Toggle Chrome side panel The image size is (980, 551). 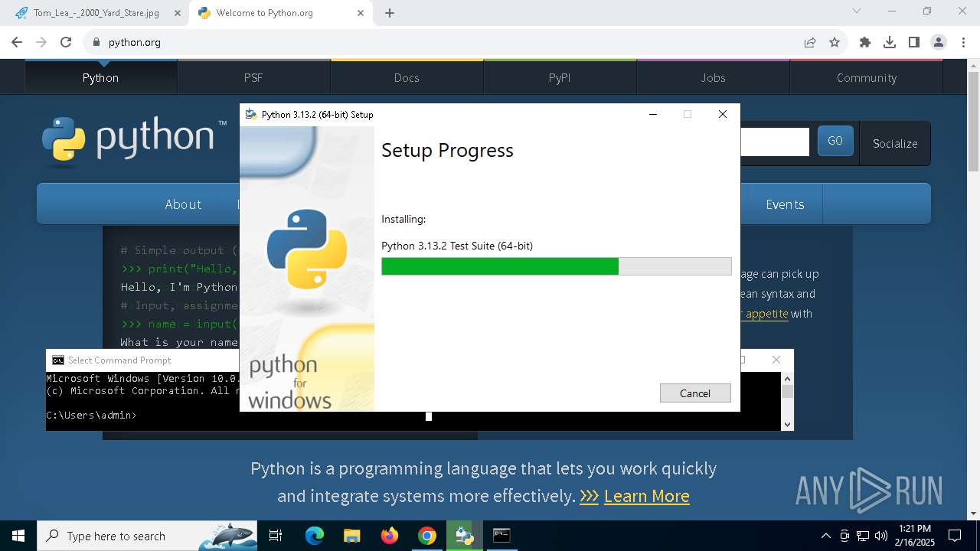(x=914, y=42)
